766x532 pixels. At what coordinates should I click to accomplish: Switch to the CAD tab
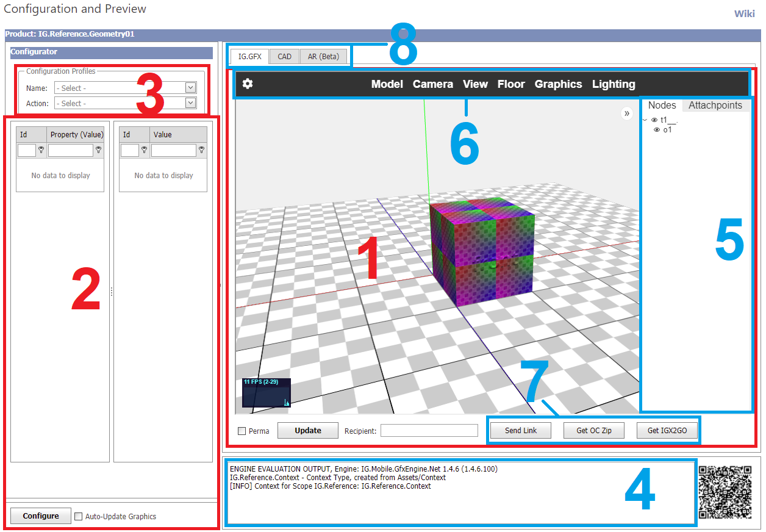coord(284,57)
